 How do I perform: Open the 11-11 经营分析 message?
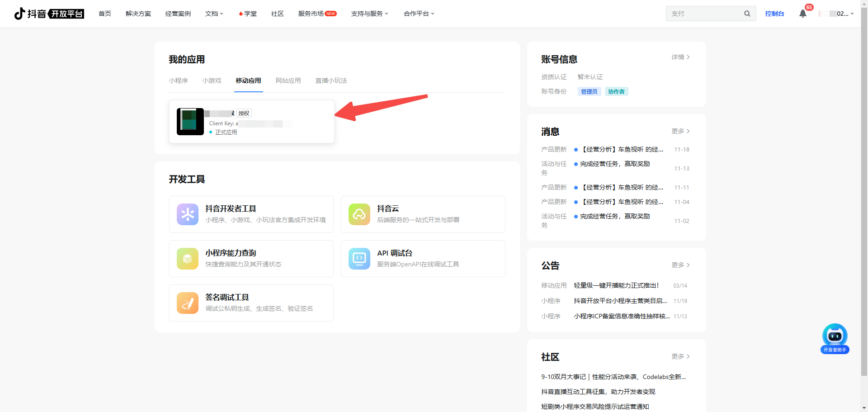[x=622, y=187]
